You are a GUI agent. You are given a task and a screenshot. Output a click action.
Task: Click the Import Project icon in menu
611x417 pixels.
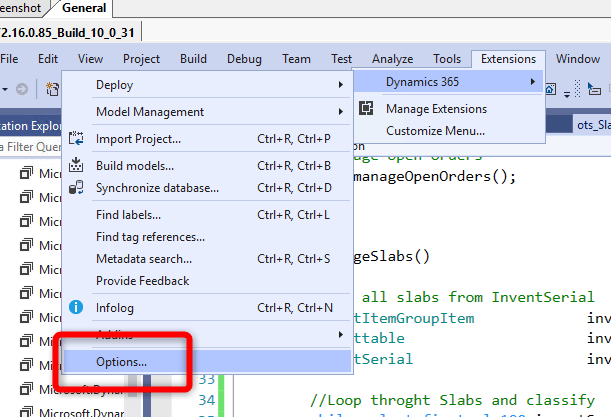click(x=76, y=138)
